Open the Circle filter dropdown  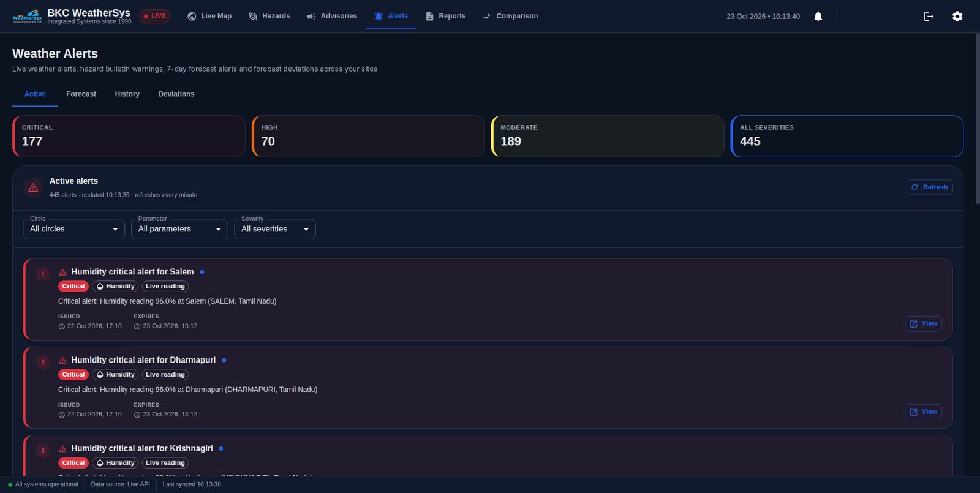click(x=74, y=229)
